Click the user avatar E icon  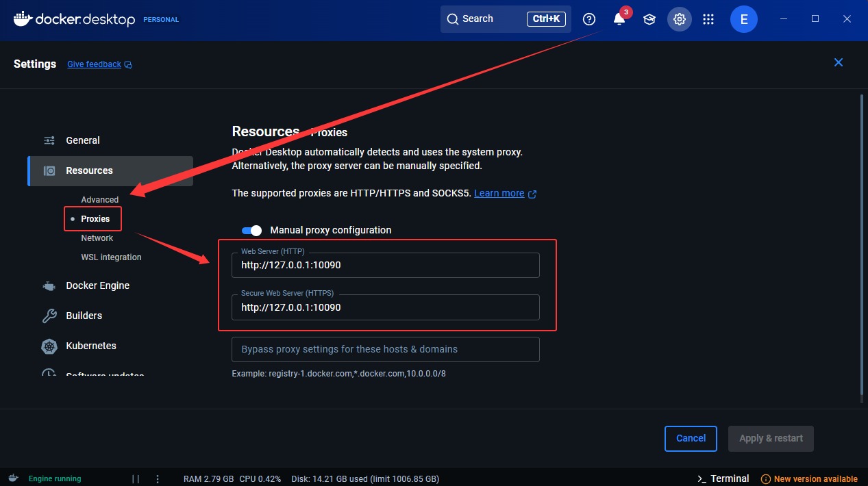pyautogui.click(x=743, y=19)
